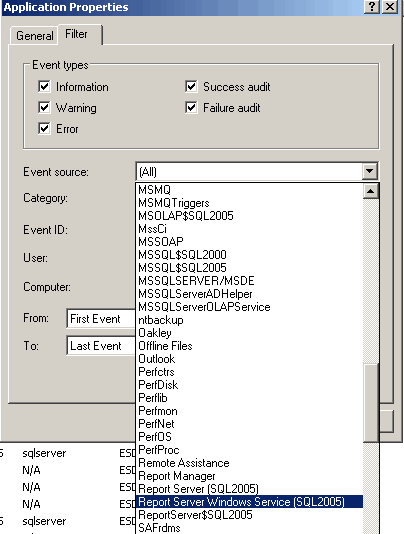The width and height of the screenshot is (404, 534).
Task: Select Oakley from the list
Action: [250, 333]
